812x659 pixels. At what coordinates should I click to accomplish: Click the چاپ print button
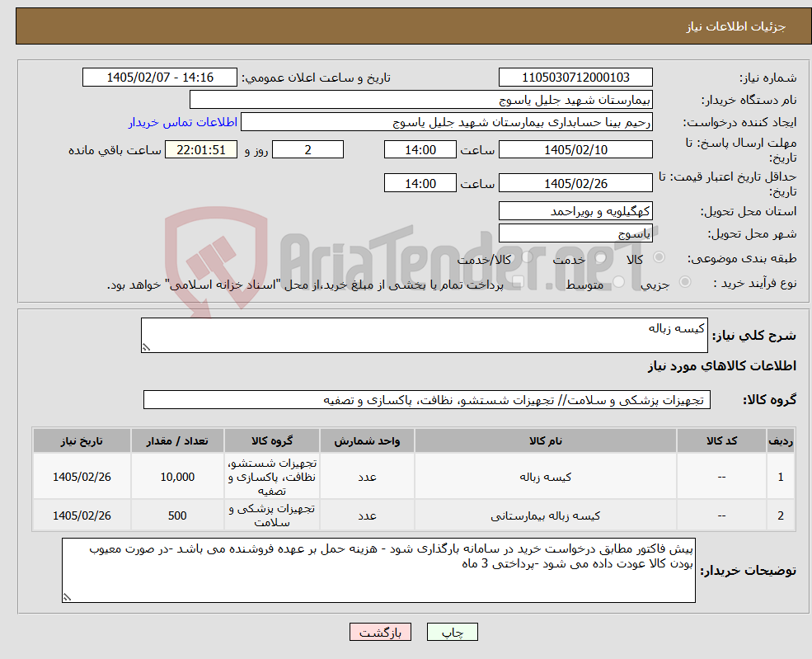(452, 632)
